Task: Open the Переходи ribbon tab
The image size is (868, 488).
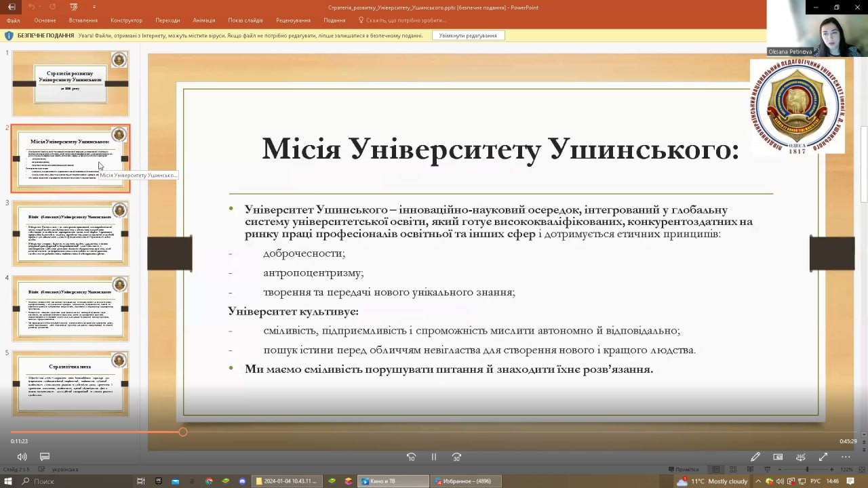Action: point(167,20)
